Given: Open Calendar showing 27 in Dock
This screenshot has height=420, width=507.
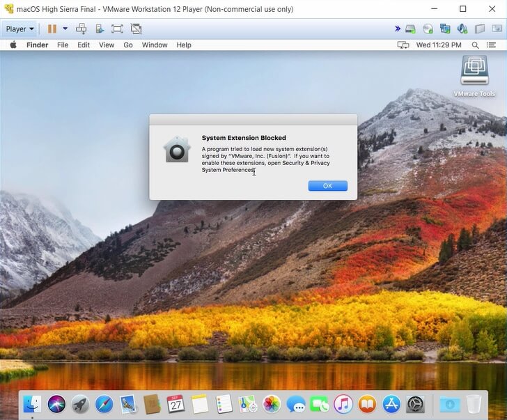Looking at the screenshot, I should coord(176,404).
